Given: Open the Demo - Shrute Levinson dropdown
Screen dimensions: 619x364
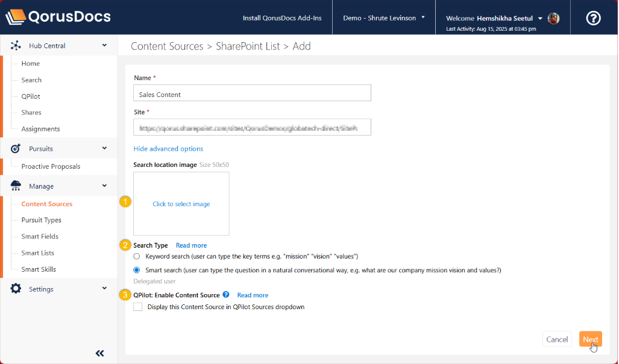Looking at the screenshot, I should click(384, 18).
